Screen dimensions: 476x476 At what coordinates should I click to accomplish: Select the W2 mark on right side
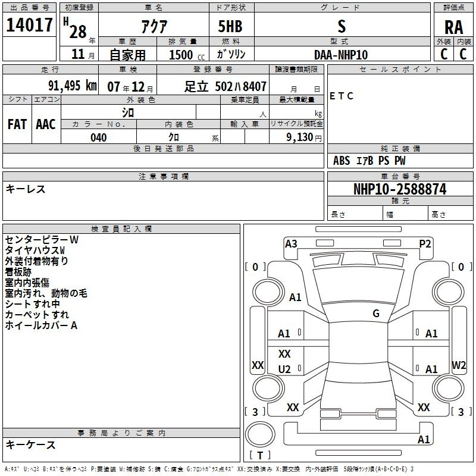459,365
